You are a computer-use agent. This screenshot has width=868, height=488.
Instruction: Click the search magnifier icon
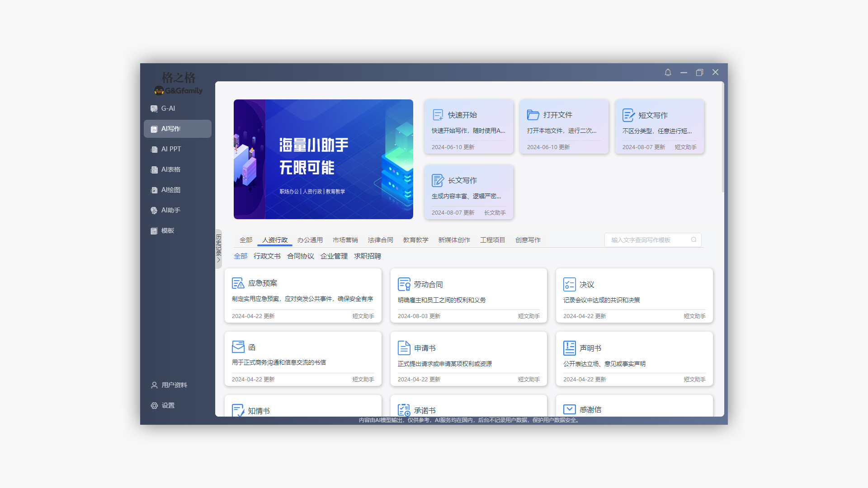tap(693, 240)
